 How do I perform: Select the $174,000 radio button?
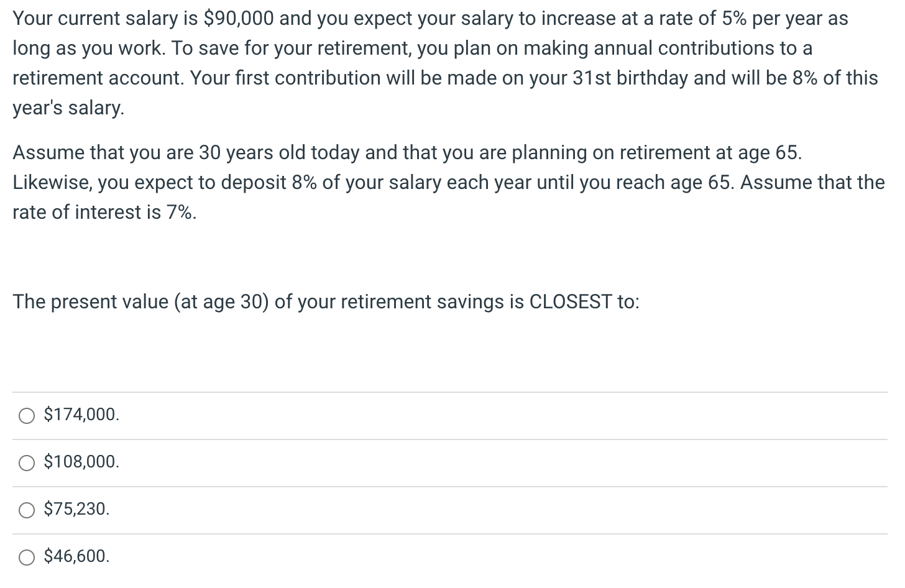[27, 416]
